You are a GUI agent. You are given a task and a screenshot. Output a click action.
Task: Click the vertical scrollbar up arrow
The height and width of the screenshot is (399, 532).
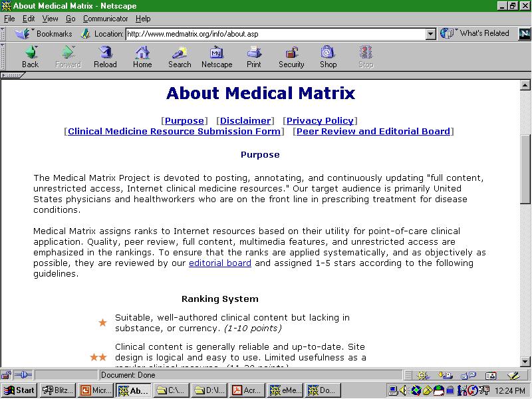click(525, 85)
